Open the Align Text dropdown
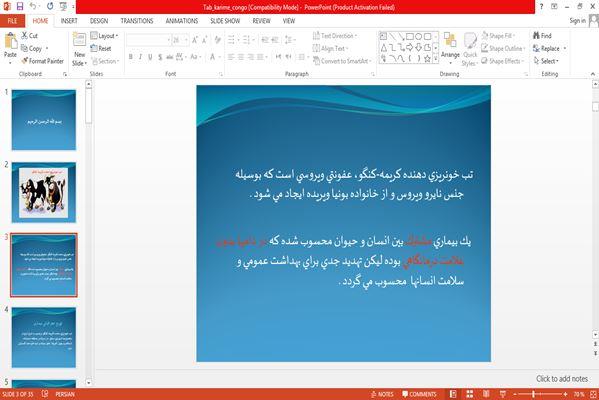Viewport: 599px width, 400px height. tap(331, 49)
